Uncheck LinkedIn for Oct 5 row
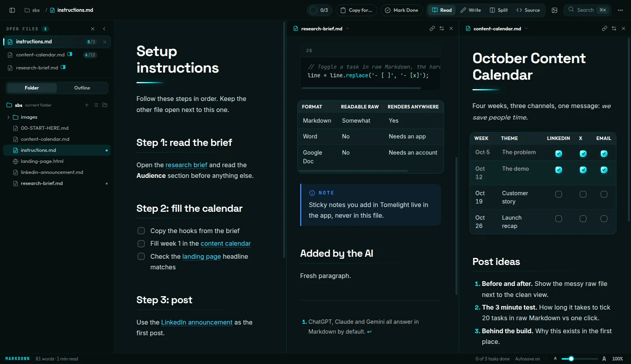Screen dimensions: 631x364 tap(558, 153)
